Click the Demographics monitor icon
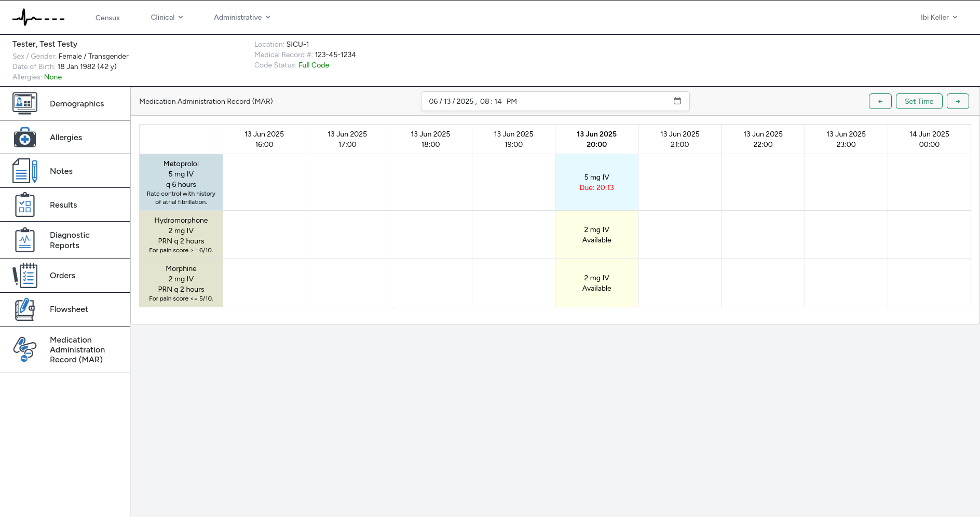 (x=25, y=103)
